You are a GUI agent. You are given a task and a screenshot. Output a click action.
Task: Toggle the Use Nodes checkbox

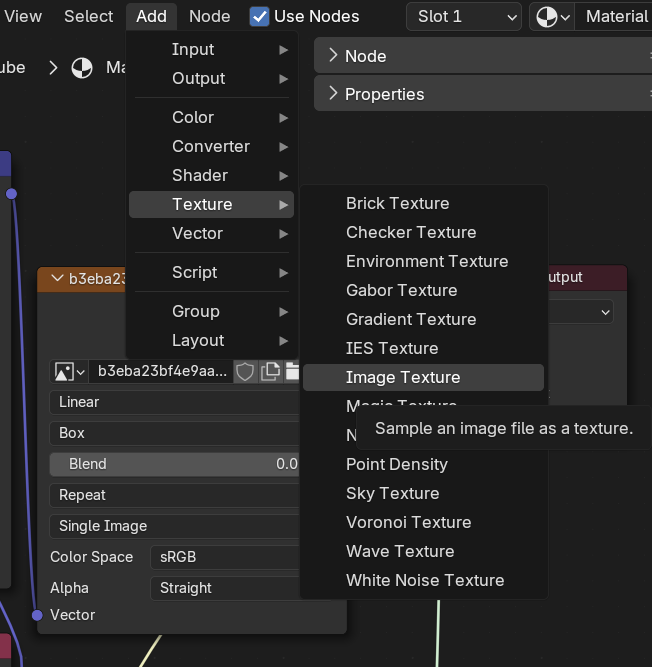(x=259, y=16)
